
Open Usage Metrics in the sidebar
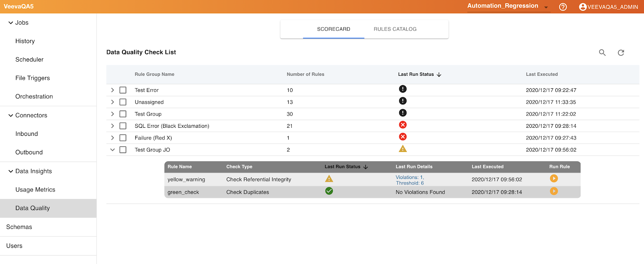35,189
